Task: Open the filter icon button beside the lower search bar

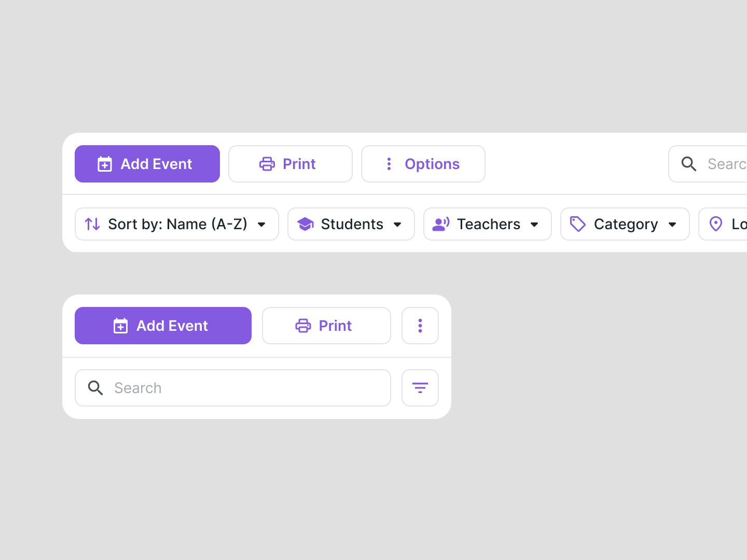Action: pos(420,387)
